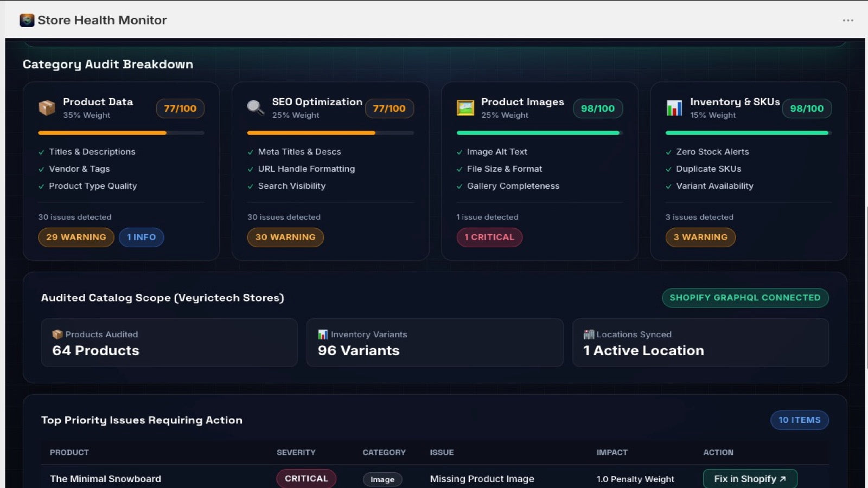Click the 35% Weight label
Image resolution: width=868 pixels, height=488 pixels.
pos(86,115)
